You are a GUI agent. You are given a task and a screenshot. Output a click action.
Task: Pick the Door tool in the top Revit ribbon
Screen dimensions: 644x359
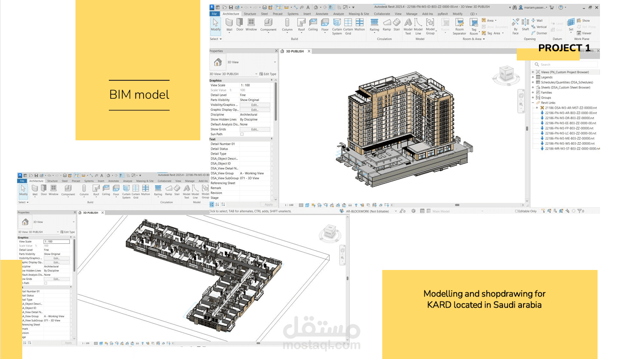click(240, 24)
